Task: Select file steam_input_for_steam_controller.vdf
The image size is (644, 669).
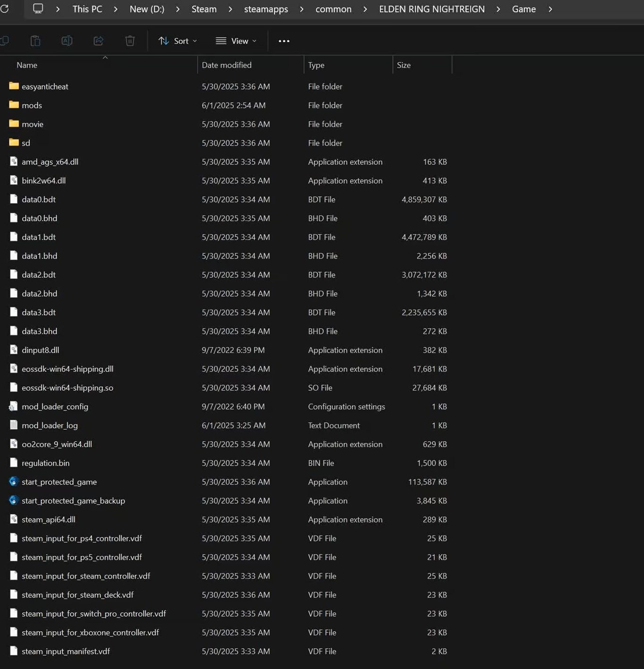Action: 86,576
